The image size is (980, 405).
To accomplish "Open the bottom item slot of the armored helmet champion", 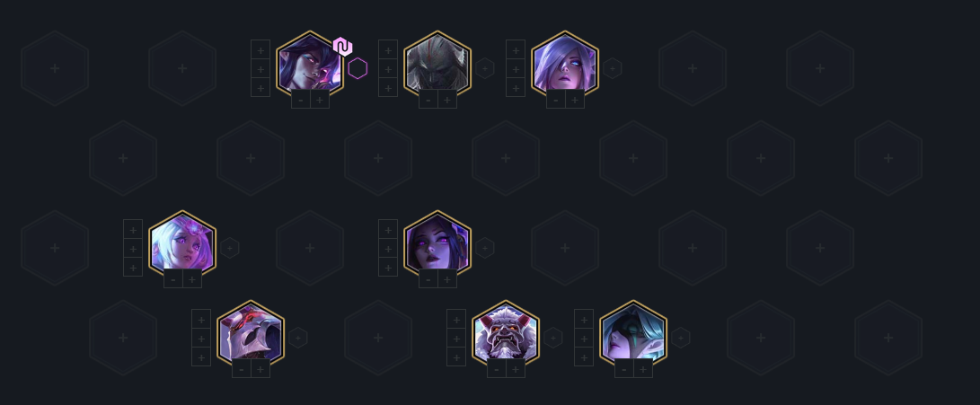I will [x=201, y=357].
